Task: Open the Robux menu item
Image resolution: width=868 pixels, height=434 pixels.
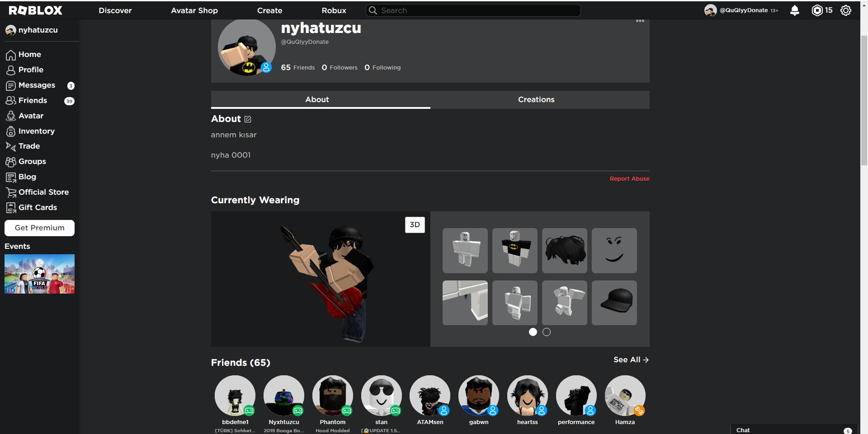Action: pyautogui.click(x=334, y=10)
